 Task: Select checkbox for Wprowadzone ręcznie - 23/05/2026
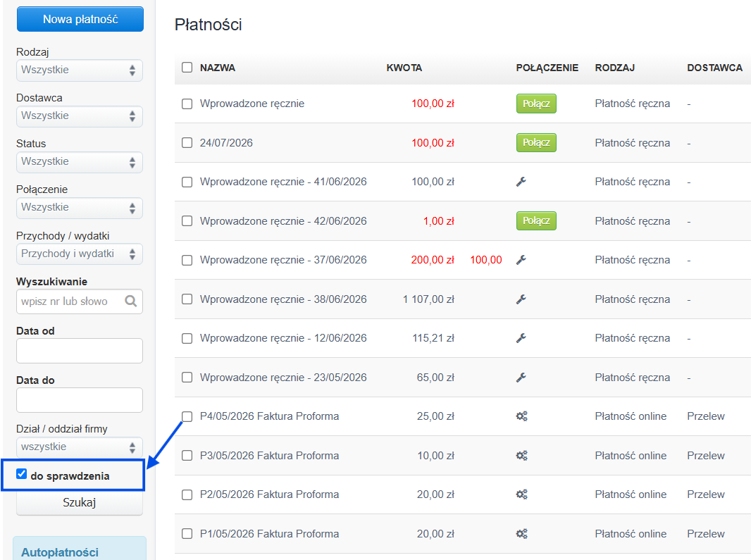187,378
